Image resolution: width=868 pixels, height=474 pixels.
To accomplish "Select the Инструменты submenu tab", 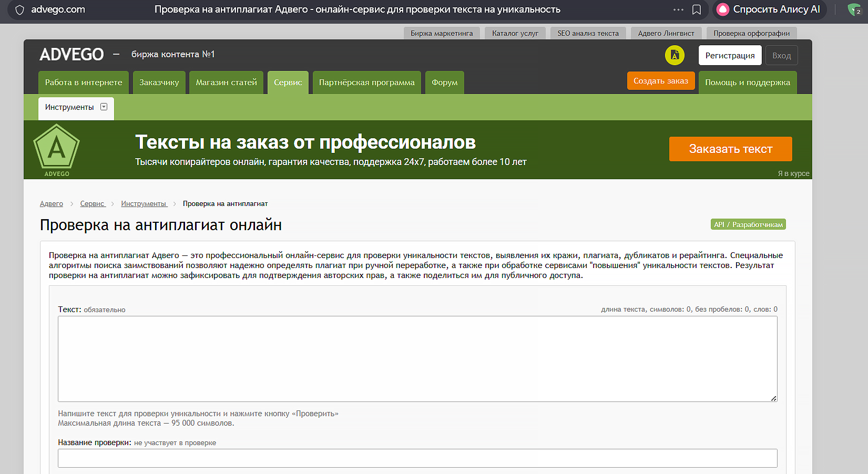I will point(76,107).
